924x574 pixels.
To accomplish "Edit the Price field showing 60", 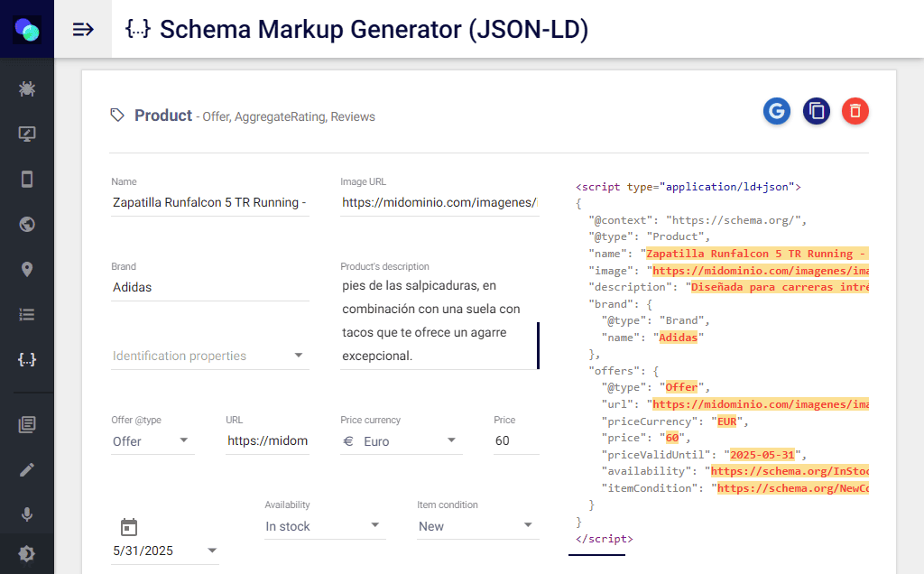I will (x=516, y=440).
